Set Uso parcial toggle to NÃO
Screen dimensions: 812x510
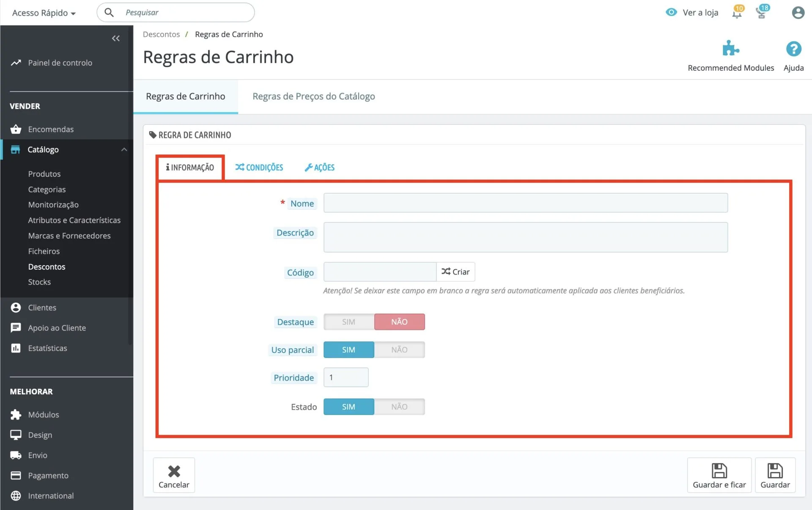click(x=399, y=350)
